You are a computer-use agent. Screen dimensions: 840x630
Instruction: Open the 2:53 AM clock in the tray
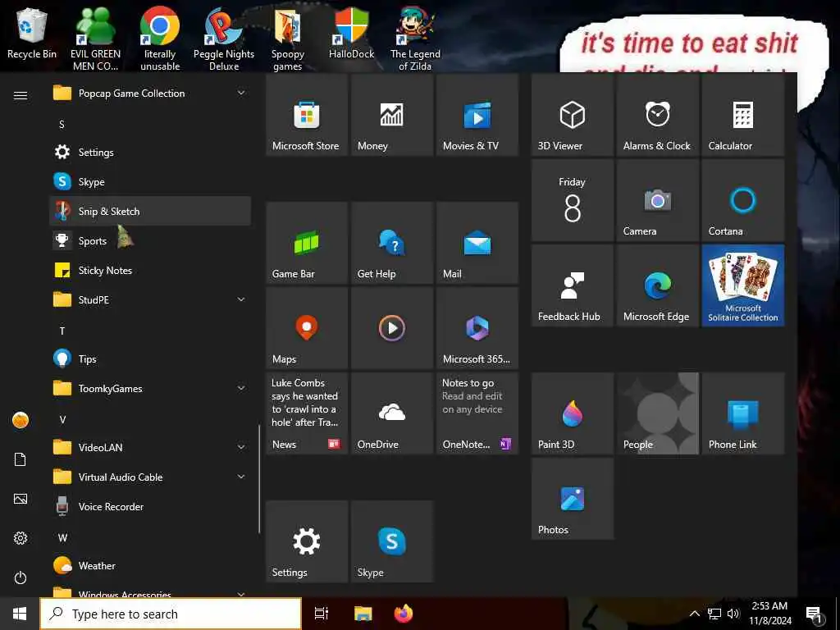click(769, 614)
